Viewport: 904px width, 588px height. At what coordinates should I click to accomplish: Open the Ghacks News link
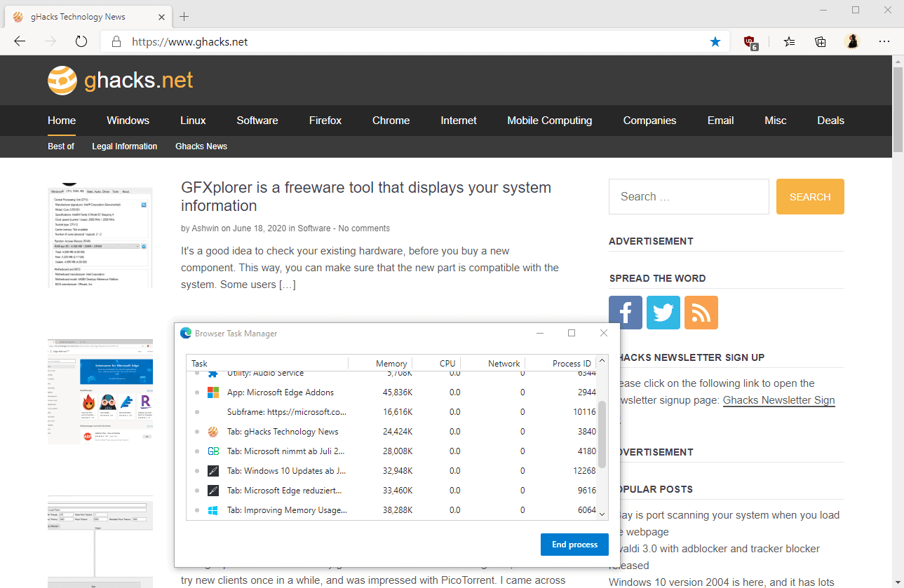(201, 146)
